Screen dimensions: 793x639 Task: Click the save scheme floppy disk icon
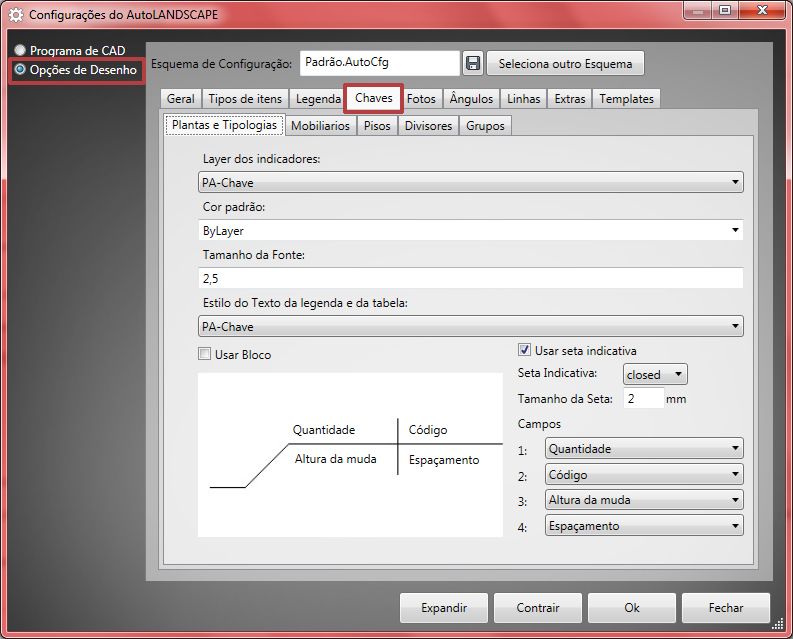(x=473, y=64)
